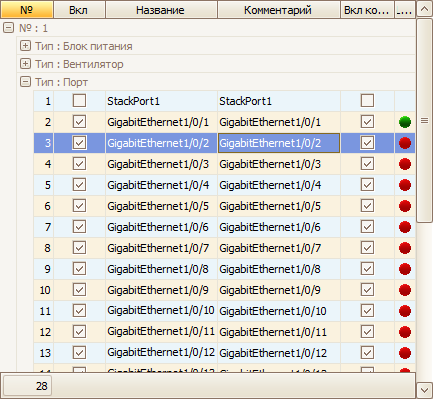Viewport: 433px width, 399px height.
Task: Select comment cell GigabitEthernet1/0/6
Action: pos(279,227)
